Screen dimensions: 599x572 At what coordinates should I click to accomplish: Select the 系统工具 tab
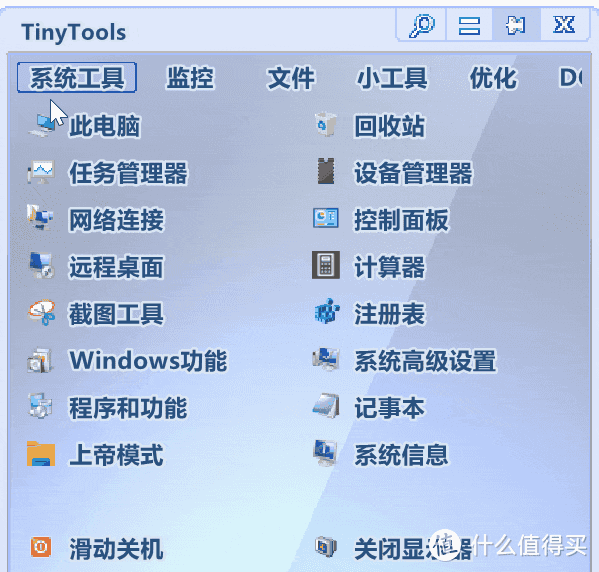click(77, 78)
